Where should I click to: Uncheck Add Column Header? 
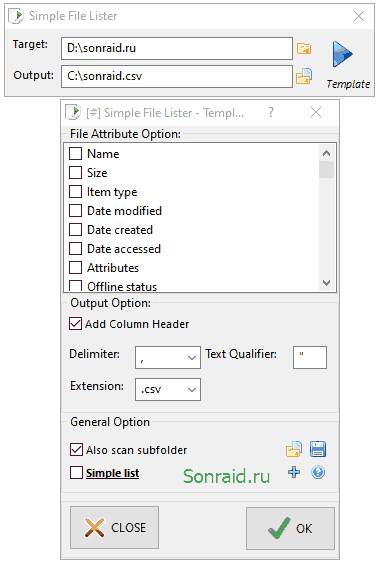point(76,324)
